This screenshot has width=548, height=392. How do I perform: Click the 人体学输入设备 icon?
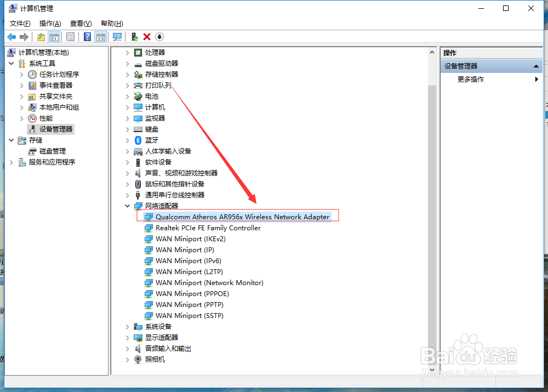point(138,151)
